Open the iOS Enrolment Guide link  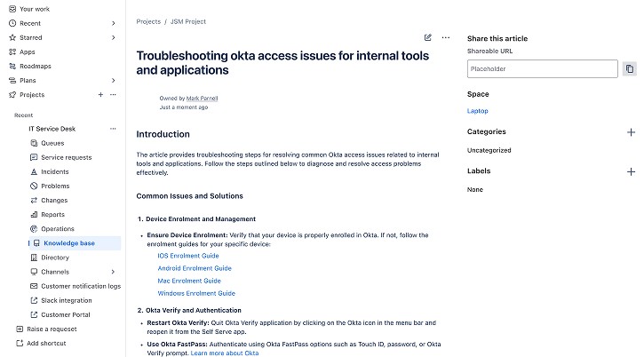click(188, 256)
